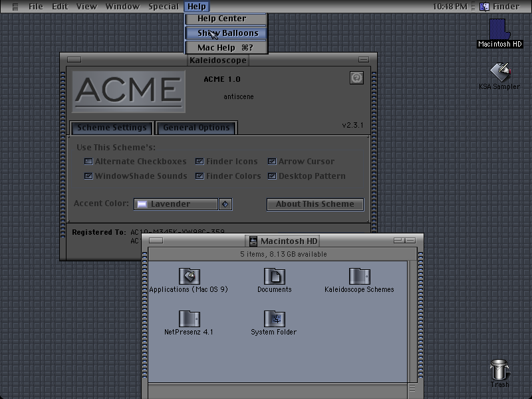Open the View menu
Viewport: 532px width, 399px height.
click(x=86, y=7)
